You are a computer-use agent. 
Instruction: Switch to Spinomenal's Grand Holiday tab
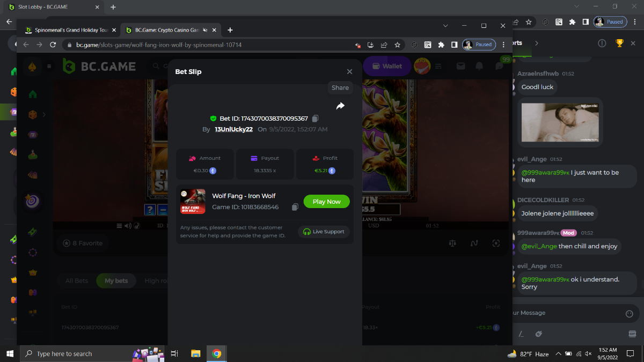67,30
